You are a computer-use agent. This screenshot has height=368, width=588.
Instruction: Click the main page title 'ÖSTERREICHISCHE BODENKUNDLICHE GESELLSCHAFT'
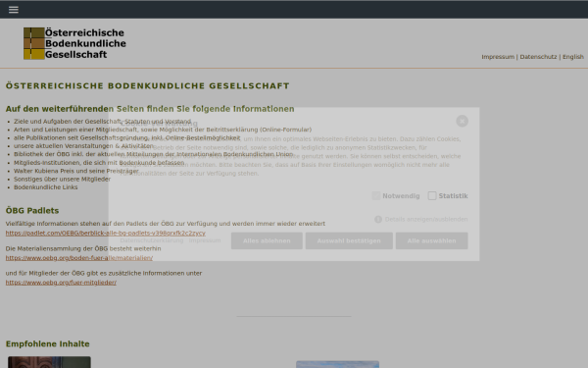click(x=147, y=86)
